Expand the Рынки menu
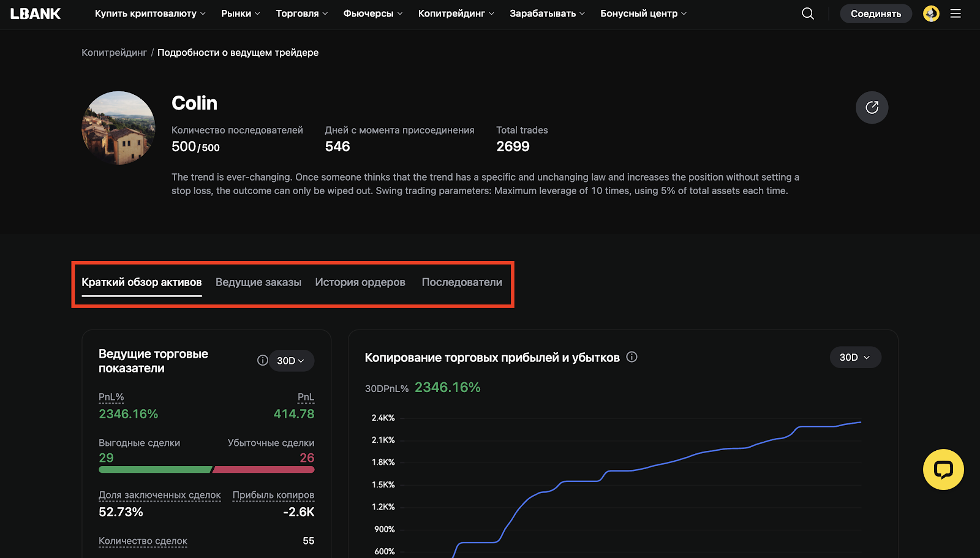This screenshot has height=558, width=980. (241, 13)
